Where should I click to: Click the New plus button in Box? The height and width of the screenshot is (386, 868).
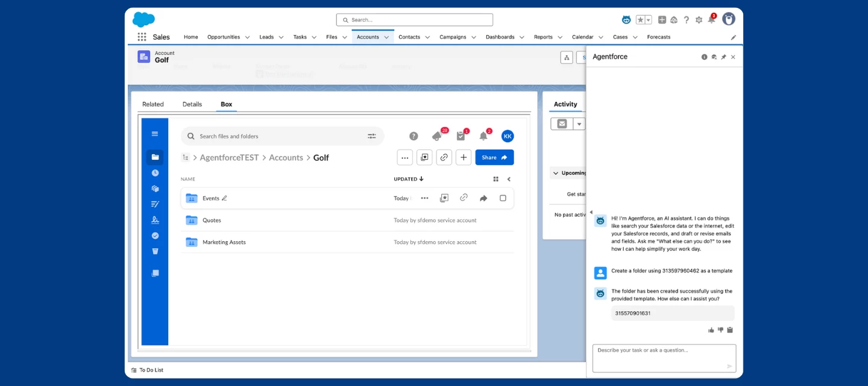[464, 157]
